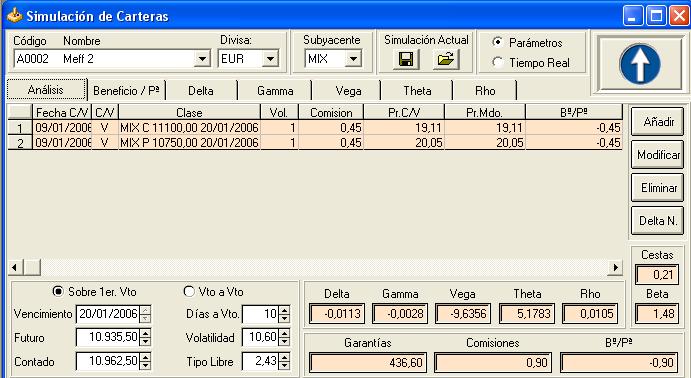This screenshot has width=691, height=378.
Task: Choose the Vto a Vto radio option
Action: [x=189, y=291]
